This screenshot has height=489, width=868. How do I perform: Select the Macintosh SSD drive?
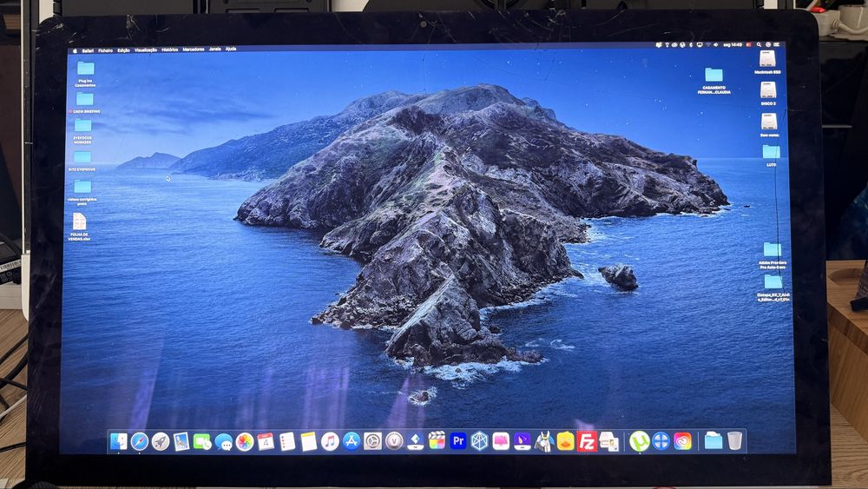tap(768, 59)
